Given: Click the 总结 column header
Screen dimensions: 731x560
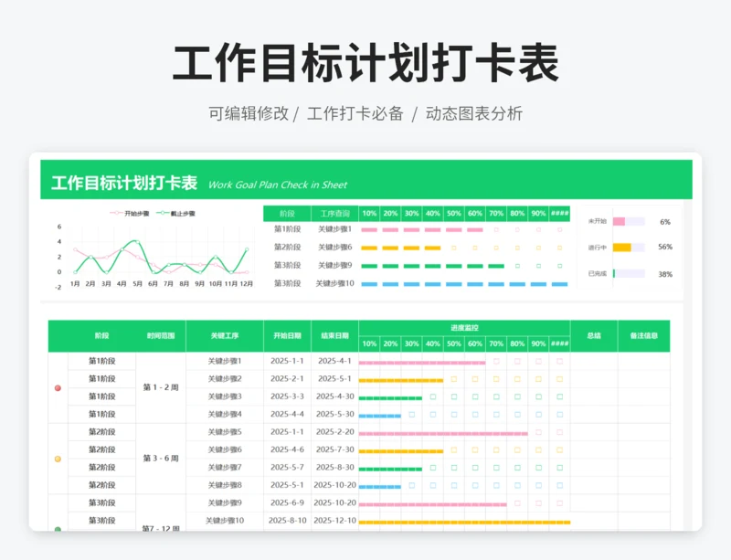Looking at the screenshot, I should point(594,335).
